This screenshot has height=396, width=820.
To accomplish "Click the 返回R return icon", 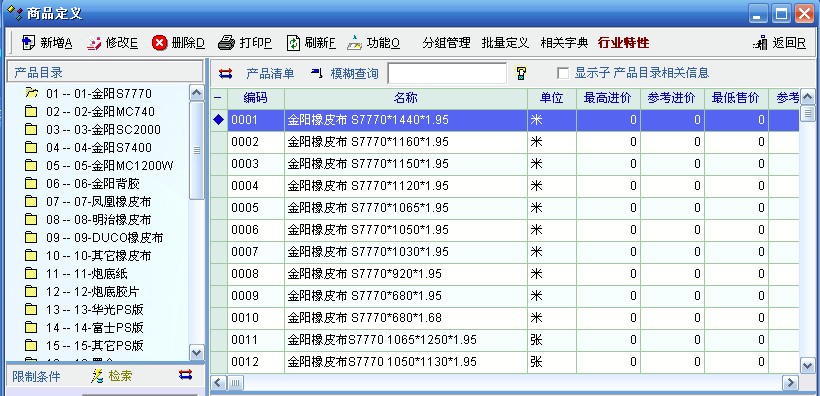I will 760,43.
